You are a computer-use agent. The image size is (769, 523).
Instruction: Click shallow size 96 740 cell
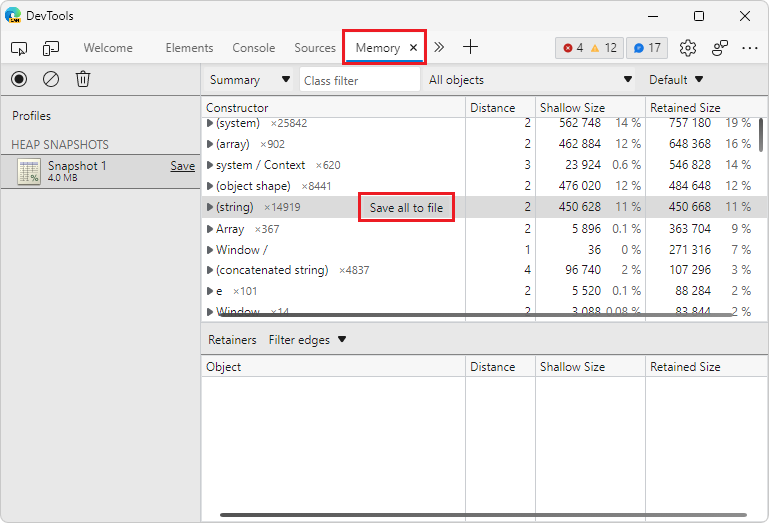coord(583,270)
